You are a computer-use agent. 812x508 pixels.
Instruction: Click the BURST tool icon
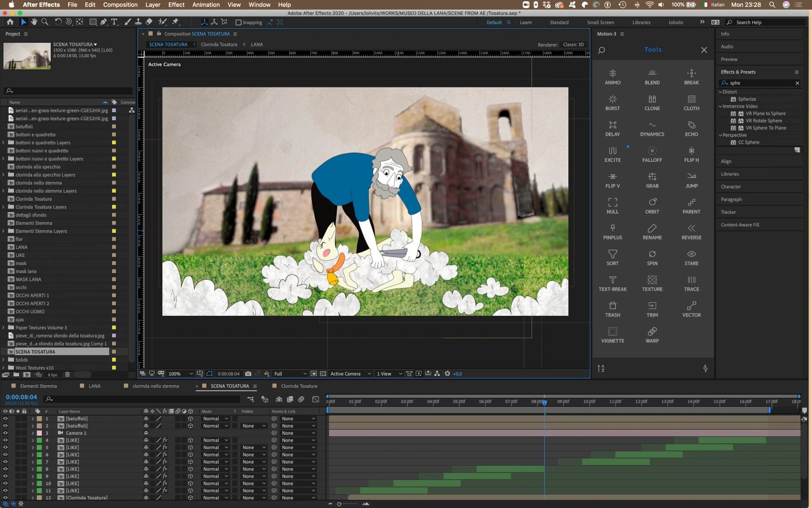point(613,103)
